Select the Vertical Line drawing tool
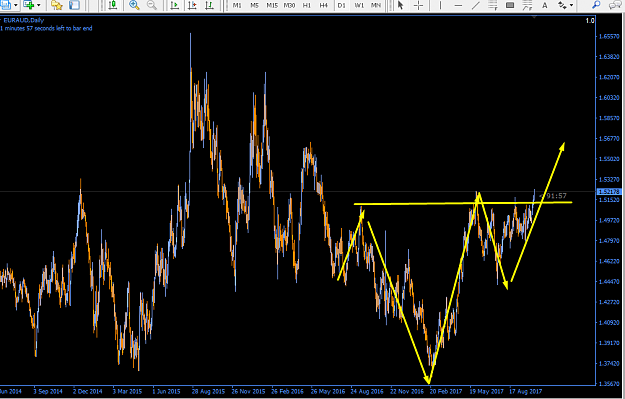This screenshot has height=399, width=625. click(x=440, y=5)
